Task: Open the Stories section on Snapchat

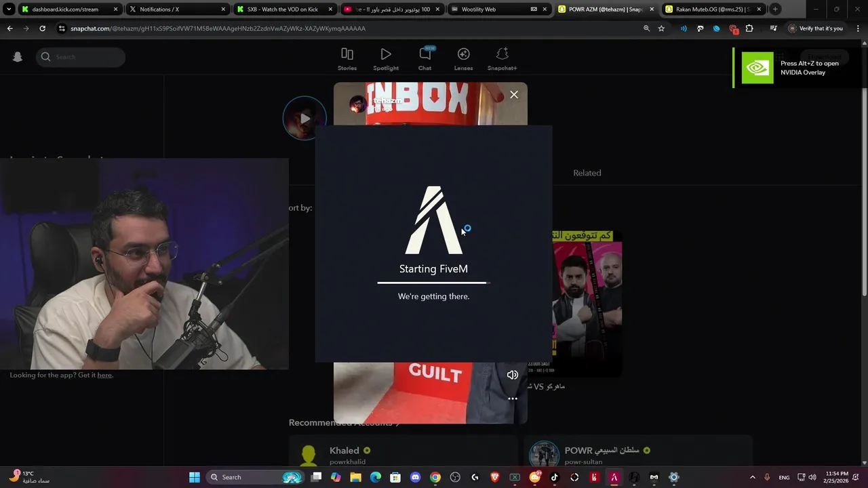Action: pyautogui.click(x=347, y=59)
